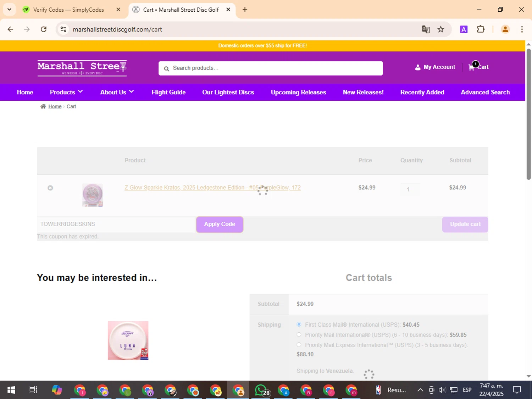Screen dimensions: 532x399
Task: Click the Marshall Street logo
Action: point(82,68)
